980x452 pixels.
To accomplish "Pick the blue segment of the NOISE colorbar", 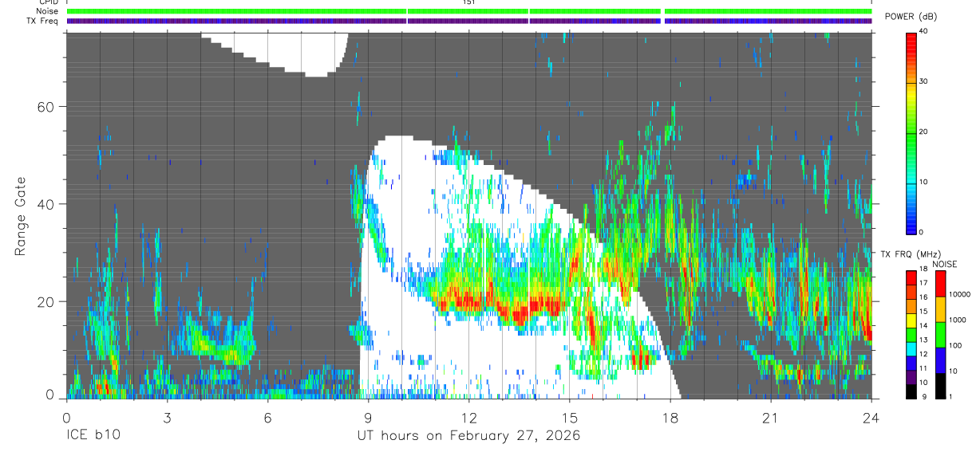I will [942, 360].
